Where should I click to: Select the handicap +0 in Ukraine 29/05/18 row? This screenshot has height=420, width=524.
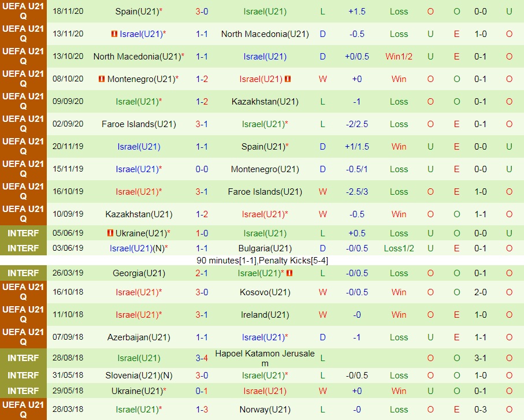click(x=357, y=391)
